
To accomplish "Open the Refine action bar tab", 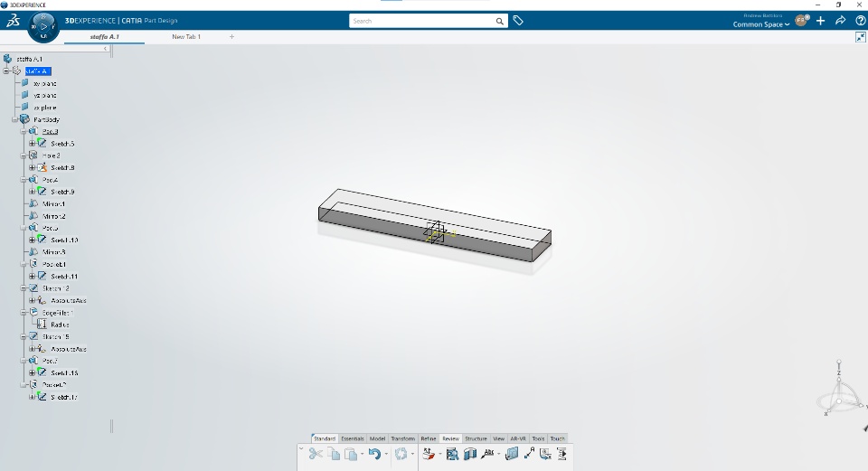I will [x=429, y=438].
